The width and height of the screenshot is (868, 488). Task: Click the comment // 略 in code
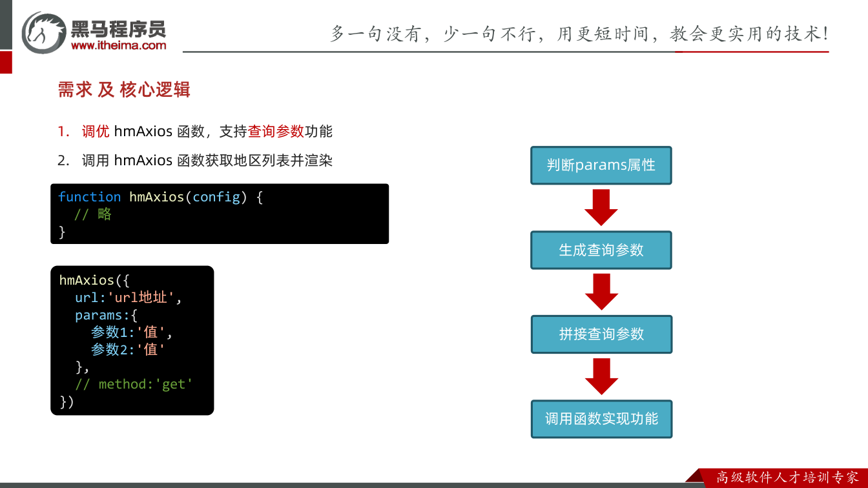coord(93,214)
